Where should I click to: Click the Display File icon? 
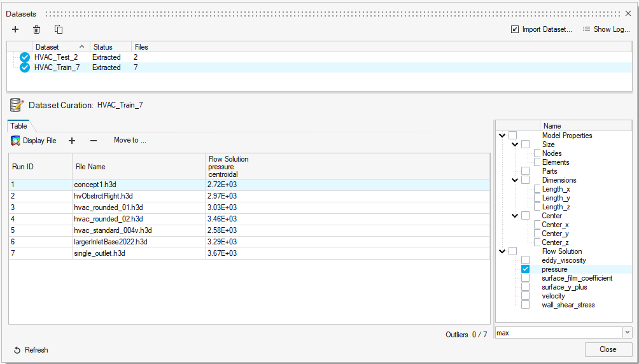(16, 141)
